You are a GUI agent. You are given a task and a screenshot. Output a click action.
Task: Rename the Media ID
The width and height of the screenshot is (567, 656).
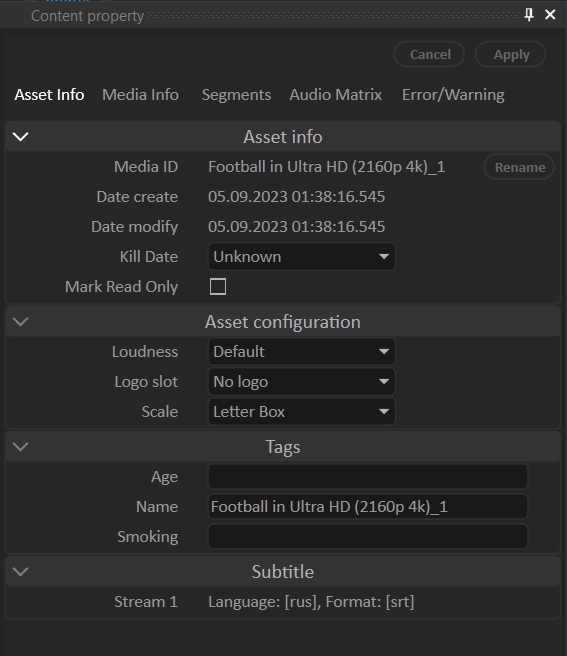519,167
